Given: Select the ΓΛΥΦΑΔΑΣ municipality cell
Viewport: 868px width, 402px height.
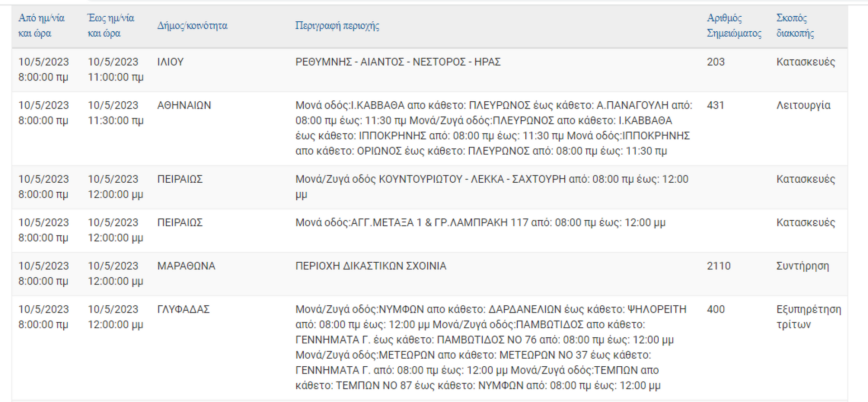Looking at the screenshot, I should 184,309.
